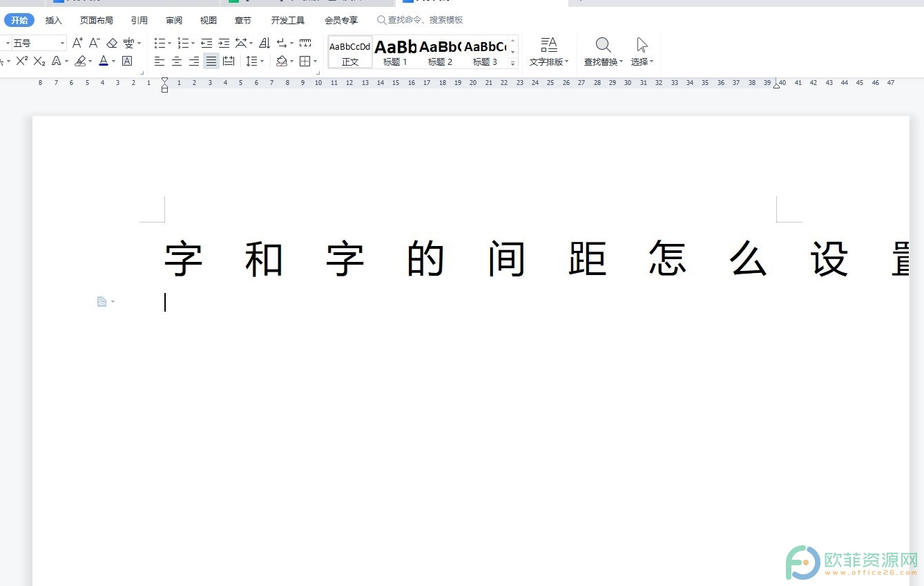Open font dialog launcher corner arrow
The image size is (924, 586).
(x=142, y=72)
